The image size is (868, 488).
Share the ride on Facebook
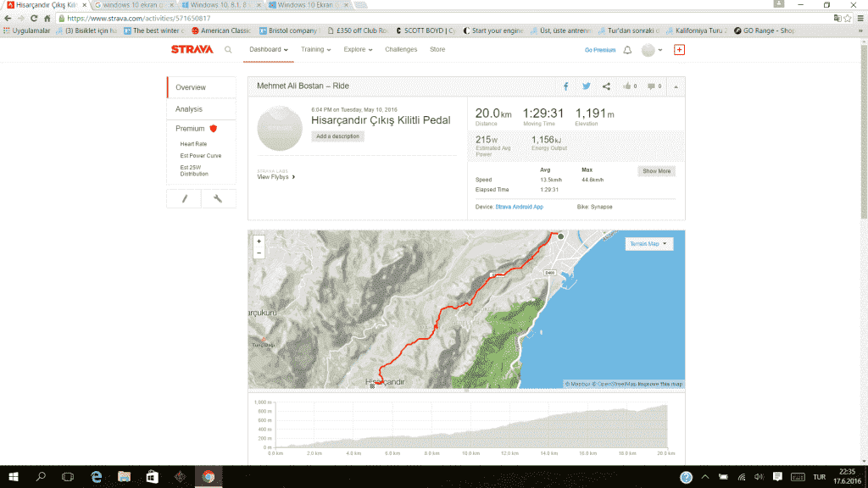tap(566, 86)
